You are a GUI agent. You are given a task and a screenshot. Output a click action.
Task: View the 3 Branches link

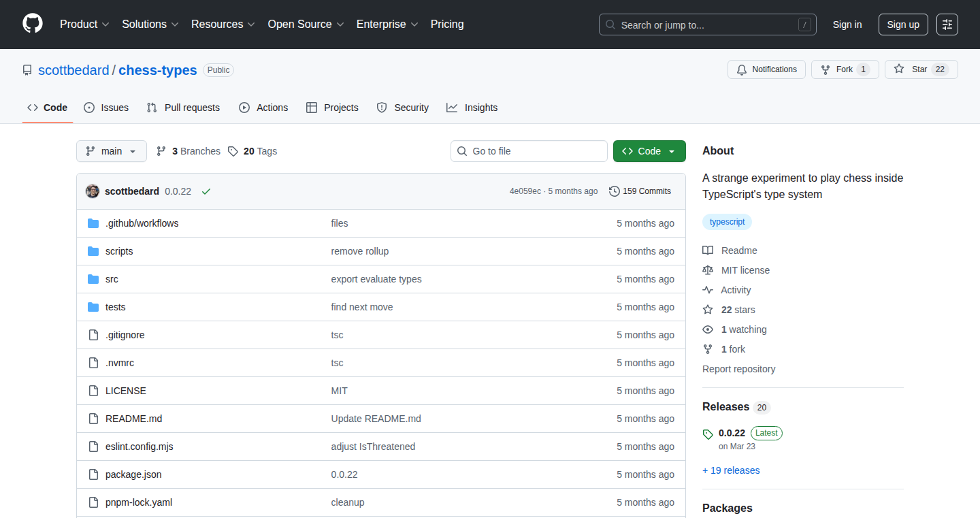click(189, 151)
